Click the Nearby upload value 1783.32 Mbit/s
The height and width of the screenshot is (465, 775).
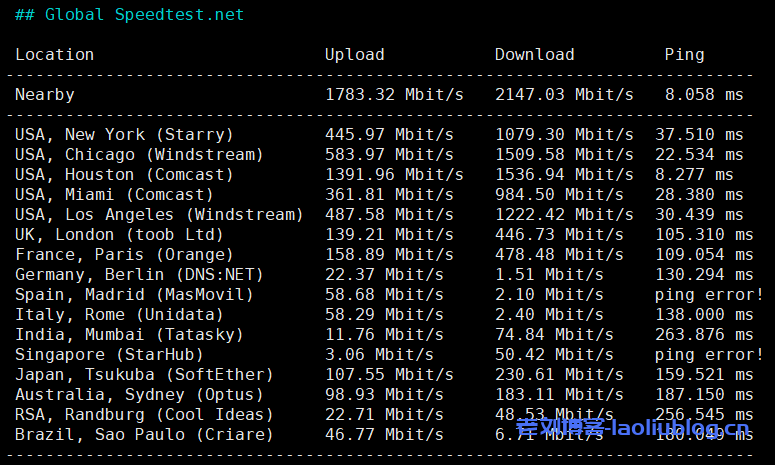pos(394,95)
